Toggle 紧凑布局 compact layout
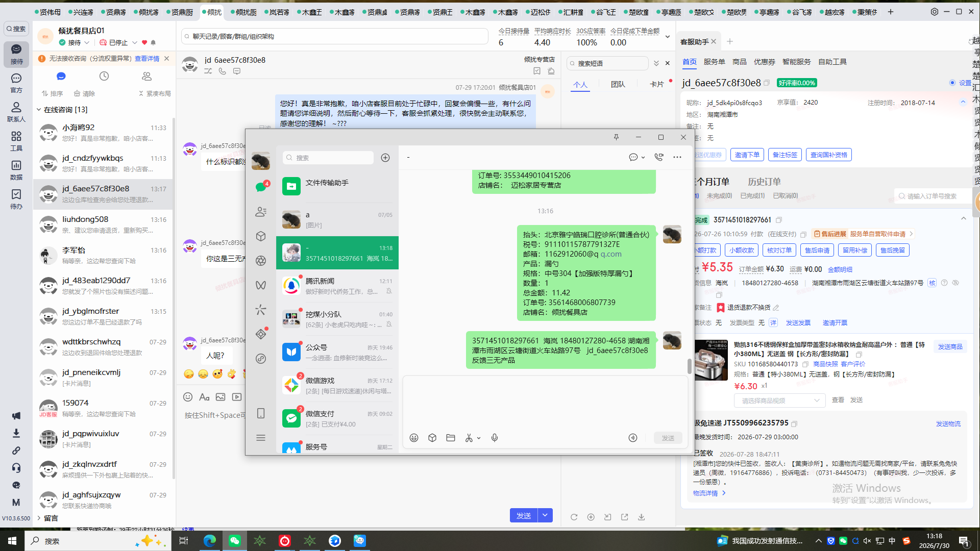Screen dimensions: 980x551 155,93
